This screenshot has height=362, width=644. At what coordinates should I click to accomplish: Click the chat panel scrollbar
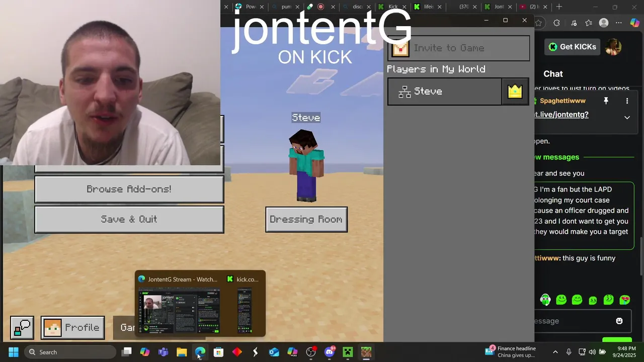641,256
